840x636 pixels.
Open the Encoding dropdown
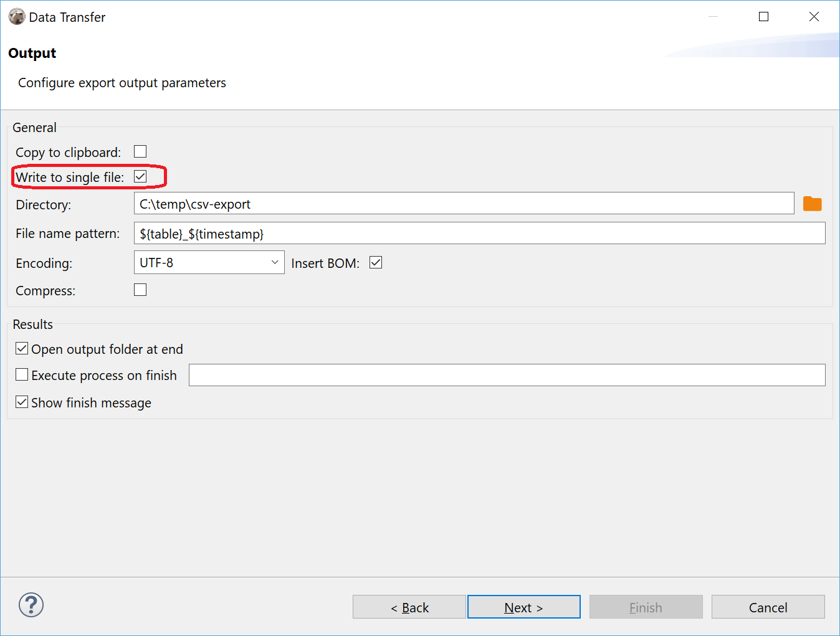pyautogui.click(x=209, y=262)
